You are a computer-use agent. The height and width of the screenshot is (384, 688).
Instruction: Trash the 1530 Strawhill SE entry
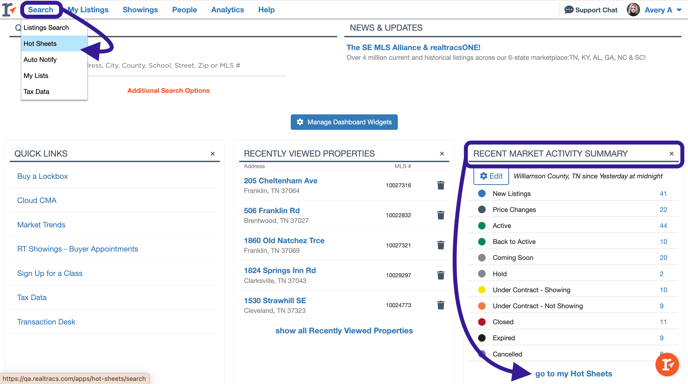click(x=441, y=305)
